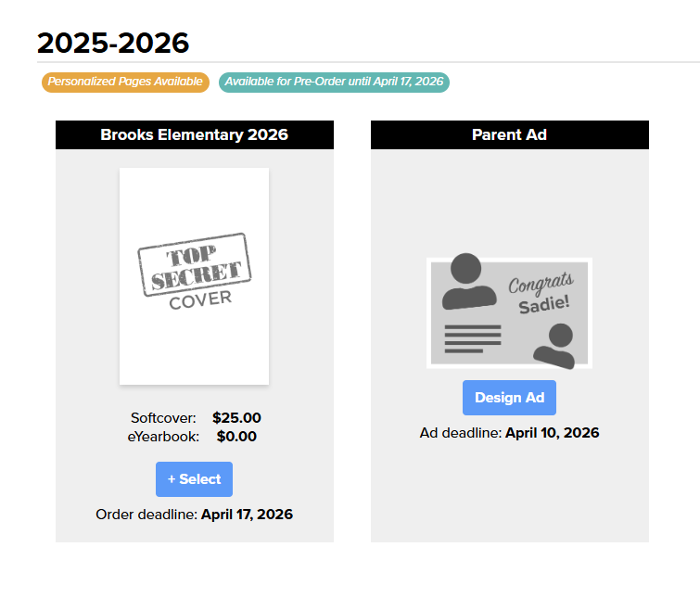The width and height of the screenshot is (700, 598).
Task: Click the Parent Ad header
Action: pyautogui.click(x=509, y=135)
